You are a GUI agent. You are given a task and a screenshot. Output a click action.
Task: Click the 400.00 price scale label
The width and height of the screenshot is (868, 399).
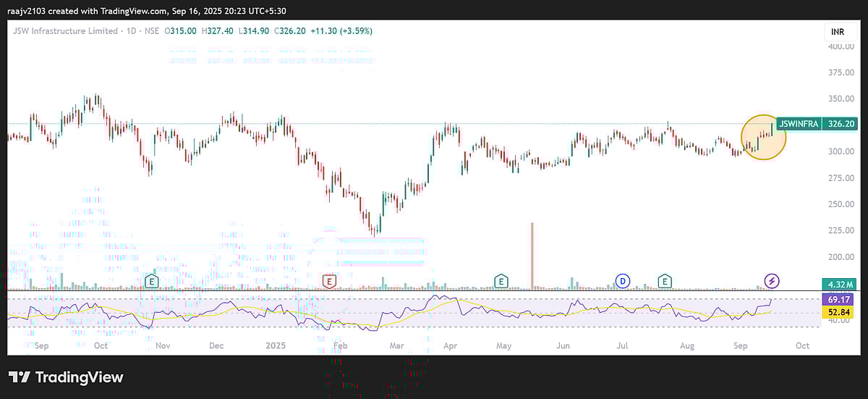(841, 46)
